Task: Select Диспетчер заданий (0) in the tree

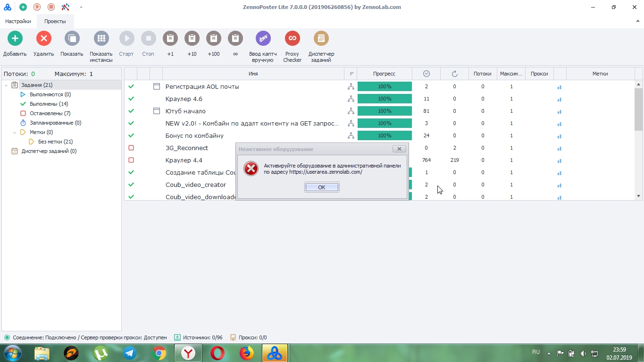Action: click(x=49, y=151)
